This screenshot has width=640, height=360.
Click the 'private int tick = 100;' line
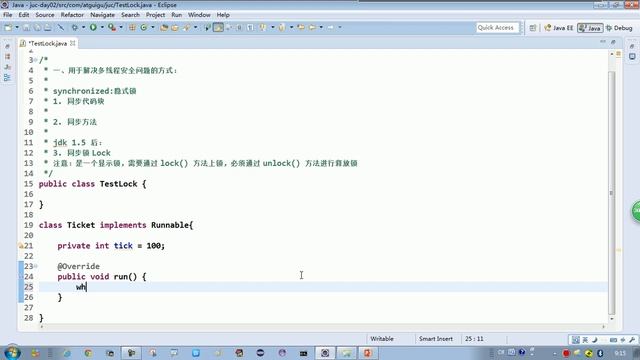(111, 246)
